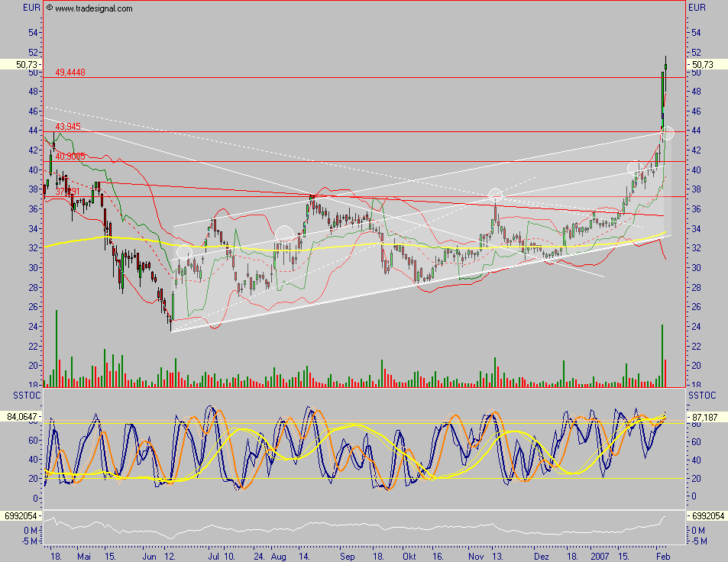
Task: Click the 49,4448 resistance level label
Action: pyautogui.click(x=70, y=72)
